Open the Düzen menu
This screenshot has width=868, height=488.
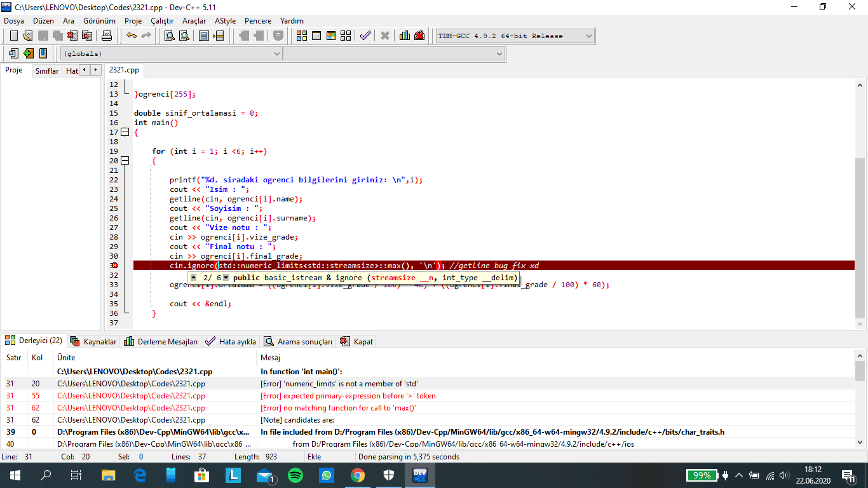44,21
